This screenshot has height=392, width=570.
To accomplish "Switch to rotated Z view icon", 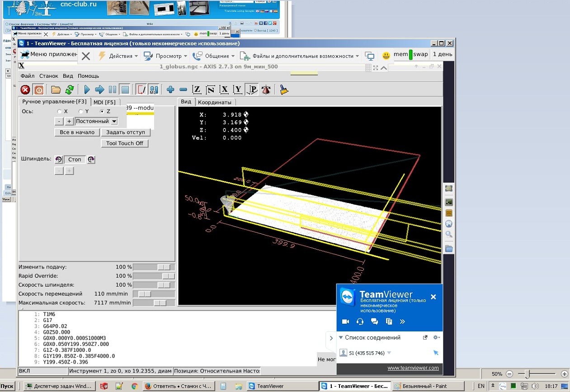I will point(210,90).
